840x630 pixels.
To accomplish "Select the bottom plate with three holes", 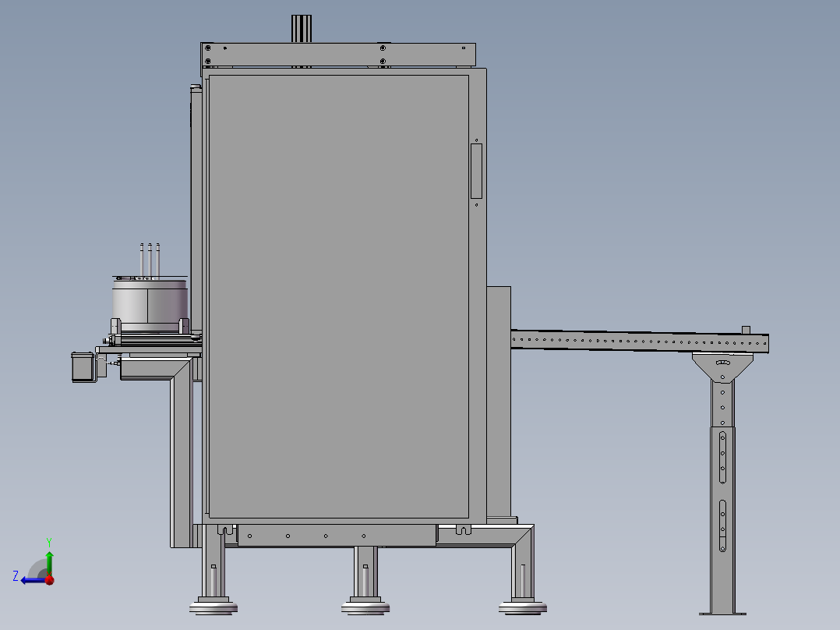I will 337,535.
